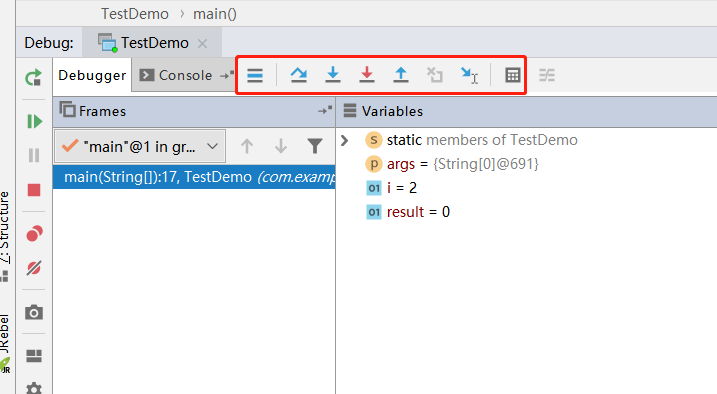
Task: Open the Restore Layout icon
Action: click(34, 356)
